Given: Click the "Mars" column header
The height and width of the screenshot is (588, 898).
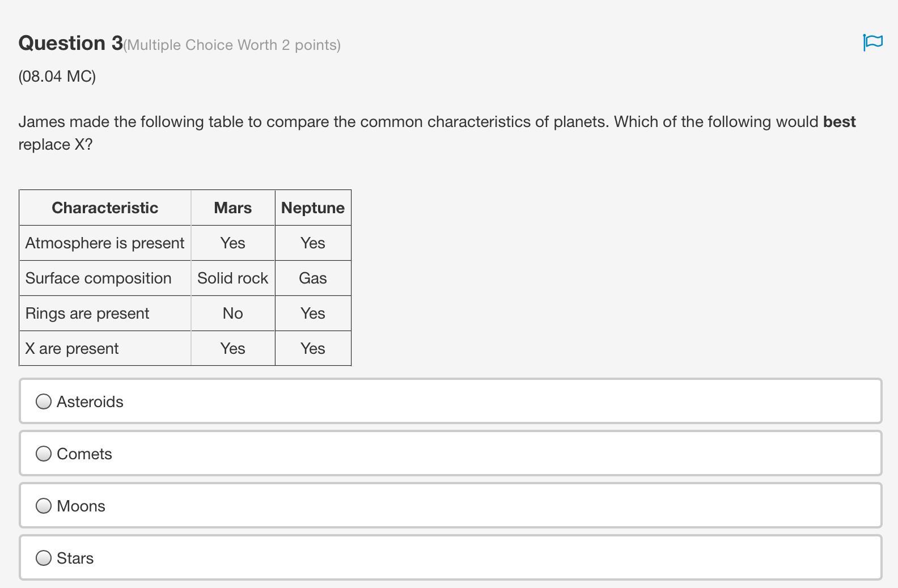Looking at the screenshot, I should [232, 208].
